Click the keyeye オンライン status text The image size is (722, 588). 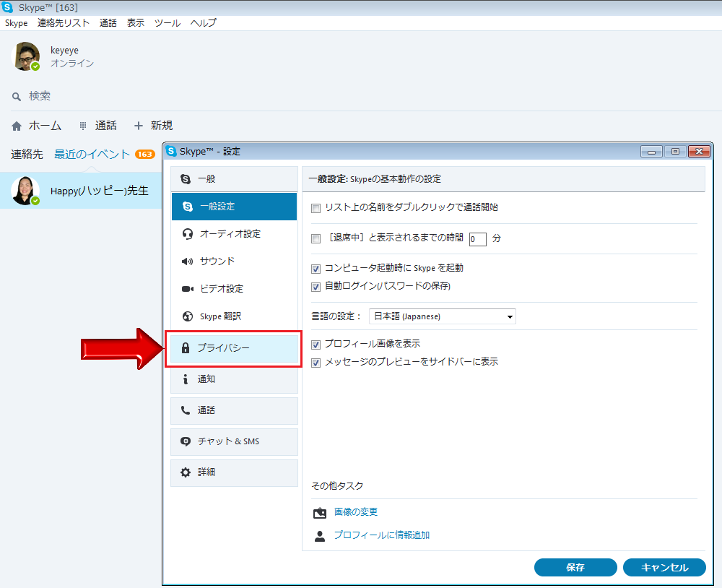tap(72, 64)
